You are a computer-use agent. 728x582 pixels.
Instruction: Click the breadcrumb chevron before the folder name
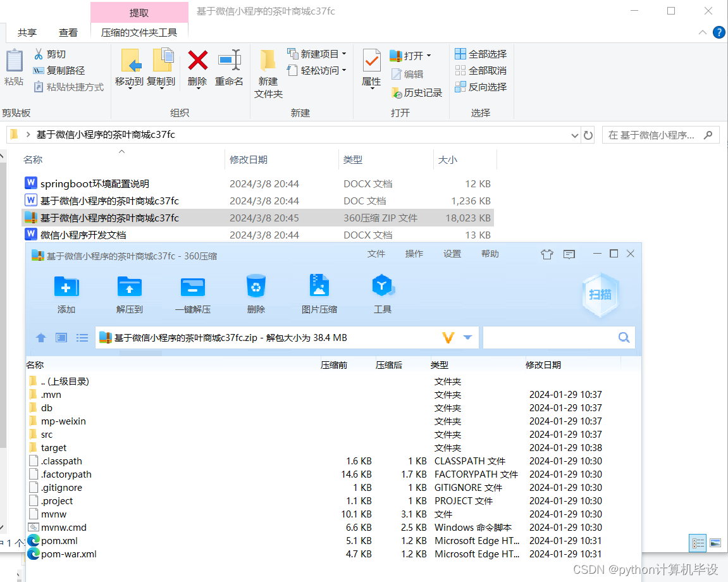[x=28, y=135]
